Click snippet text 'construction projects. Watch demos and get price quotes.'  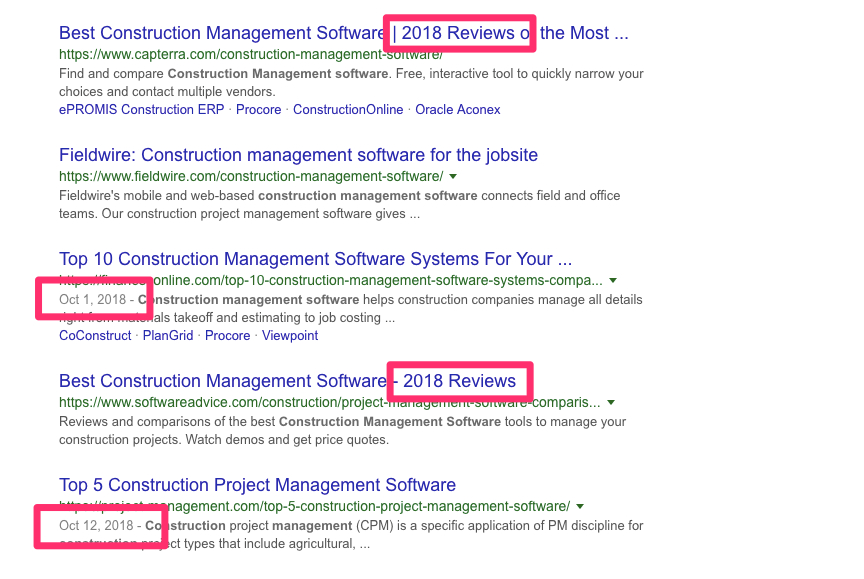click(x=224, y=440)
